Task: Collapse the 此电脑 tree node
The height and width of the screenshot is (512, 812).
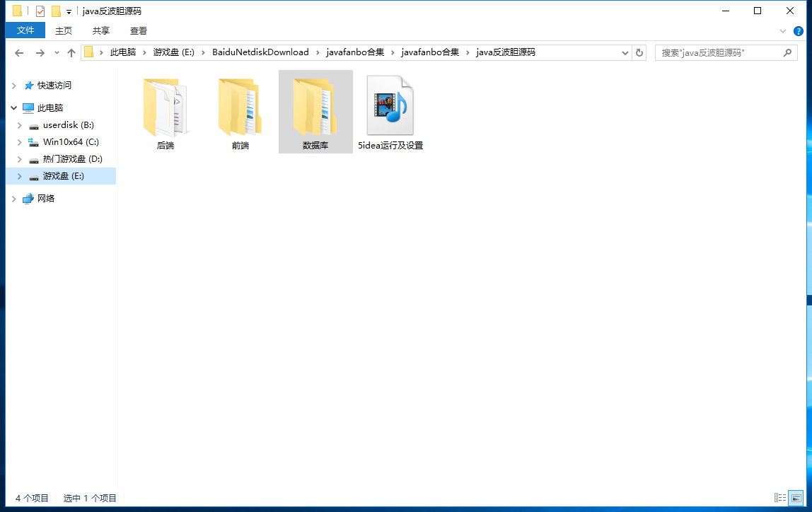Action: pos(14,107)
